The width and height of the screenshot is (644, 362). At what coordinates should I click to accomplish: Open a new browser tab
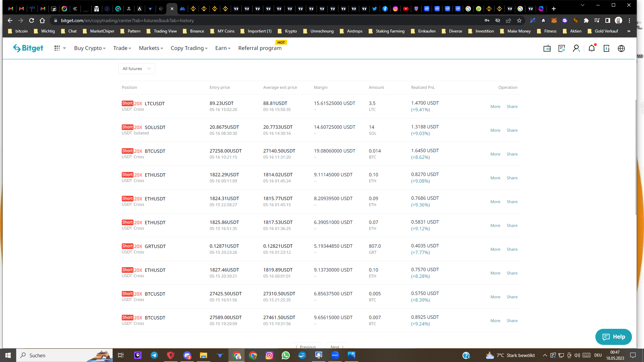coord(554,9)
